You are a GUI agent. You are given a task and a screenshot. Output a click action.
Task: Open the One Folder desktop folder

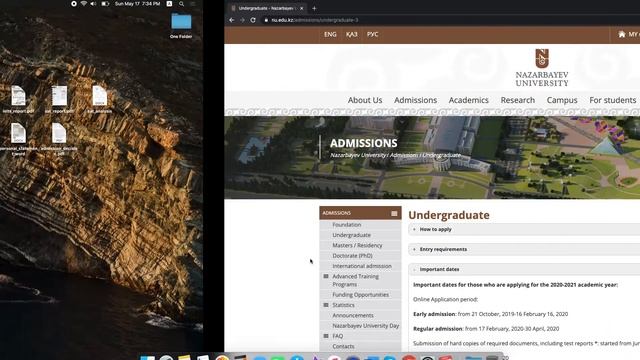tap(181, 25)
